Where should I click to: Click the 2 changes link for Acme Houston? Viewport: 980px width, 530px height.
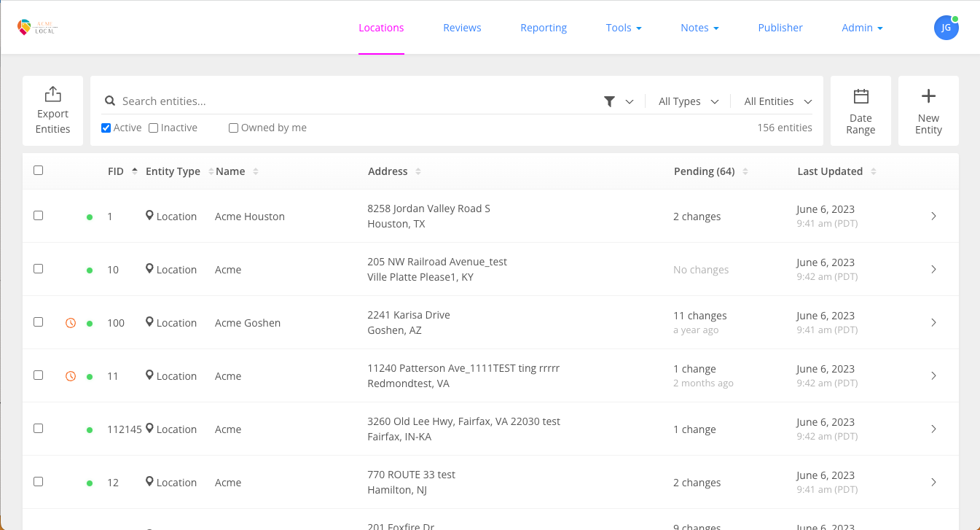[697, 216]
